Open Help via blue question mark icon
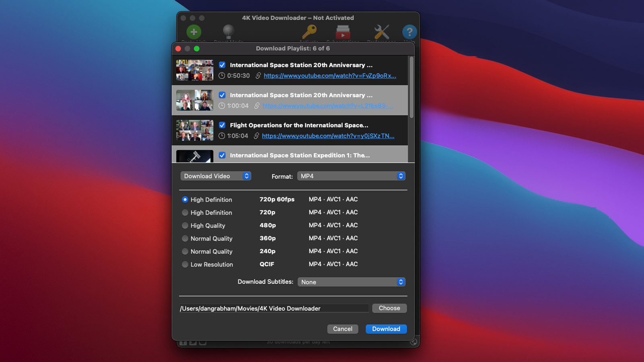 pos(409,32)
